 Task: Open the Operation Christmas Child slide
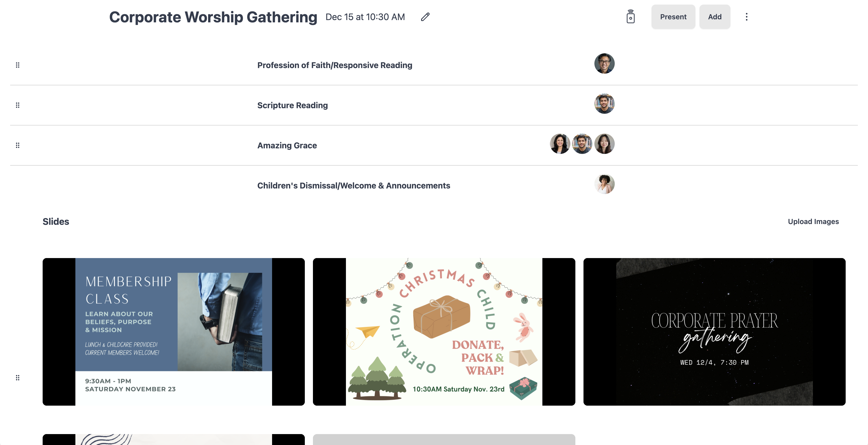[x=444, y=332]
